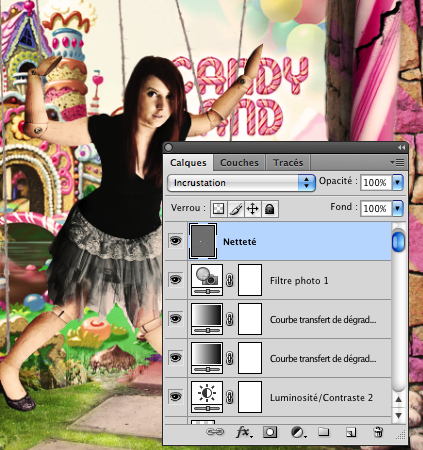Click the Luminosité/Contraste 2 adjustment icon
Image resolution: width=423 pixels, height=450 pixels.
(x=207, y=397)
